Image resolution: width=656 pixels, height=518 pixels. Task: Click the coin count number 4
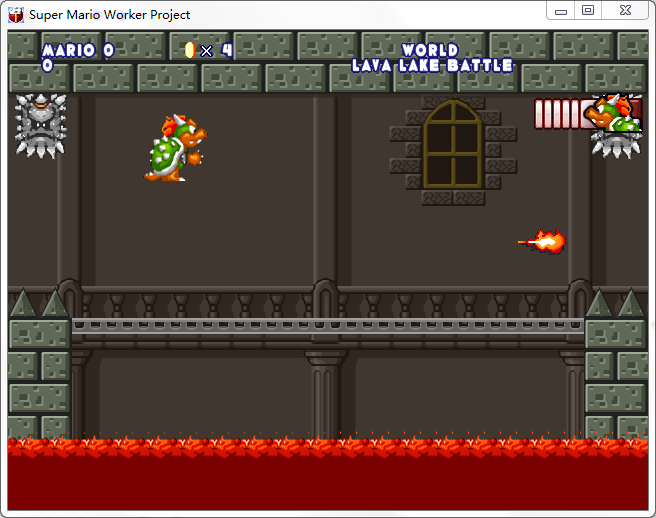pos(227,50)
